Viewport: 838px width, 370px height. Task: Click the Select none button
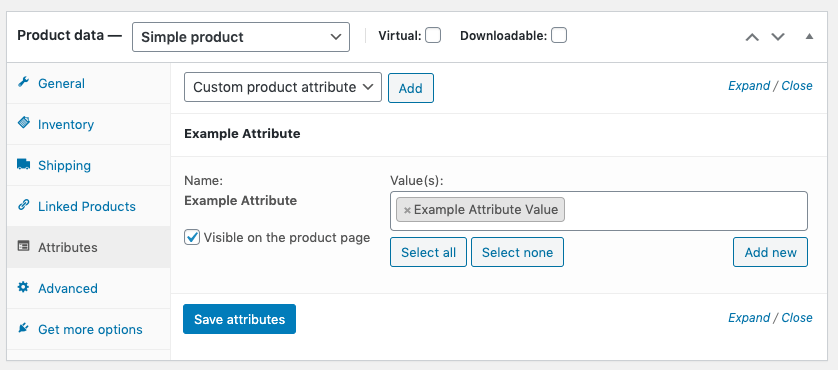(517, 252)
